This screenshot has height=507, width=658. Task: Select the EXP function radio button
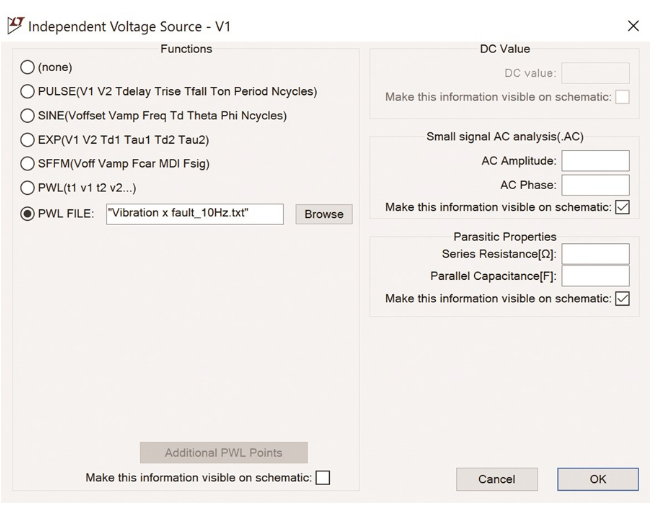28,140
